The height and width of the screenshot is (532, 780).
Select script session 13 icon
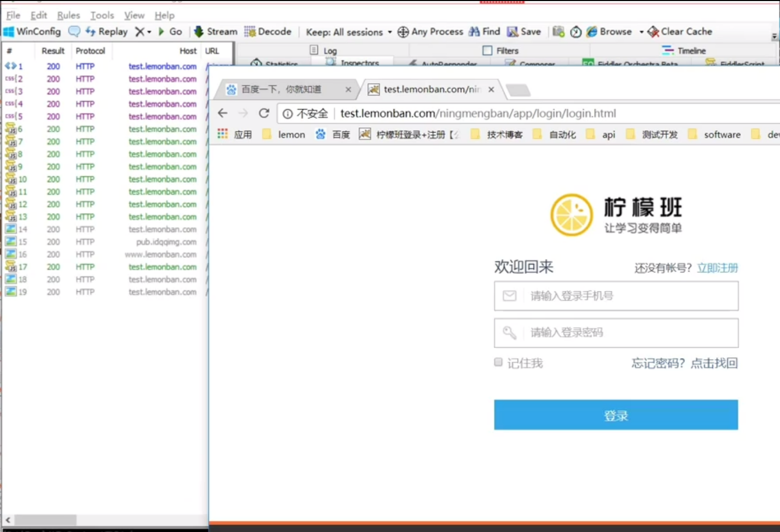pos(10,216)
